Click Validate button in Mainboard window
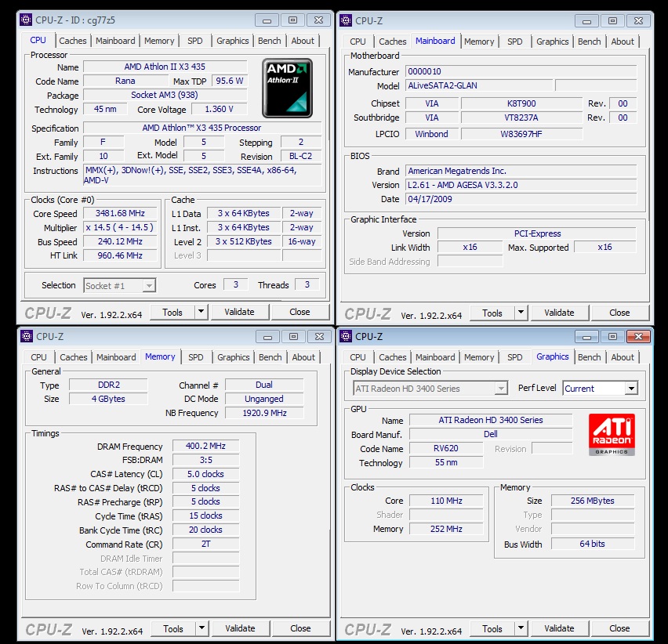The height and width of the screenshot is (644, 668). coord(559,313)
